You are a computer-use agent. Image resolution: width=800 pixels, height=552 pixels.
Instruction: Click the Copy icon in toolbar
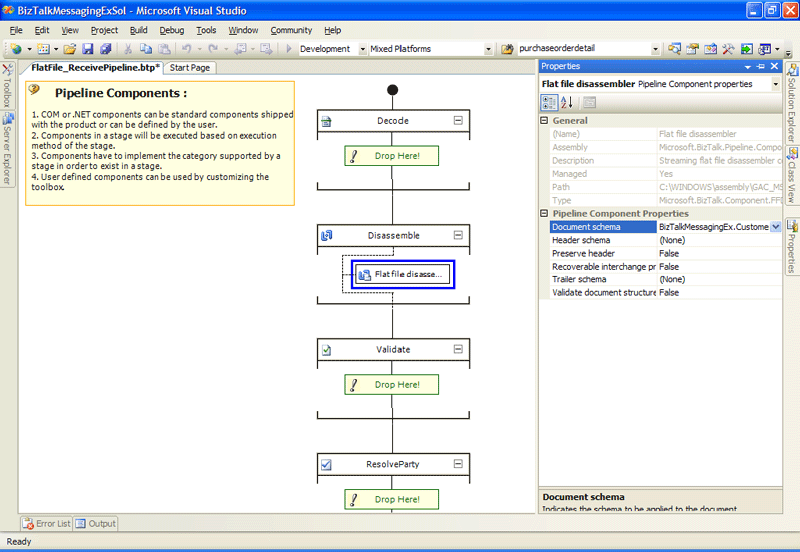(x=146, y=49)
